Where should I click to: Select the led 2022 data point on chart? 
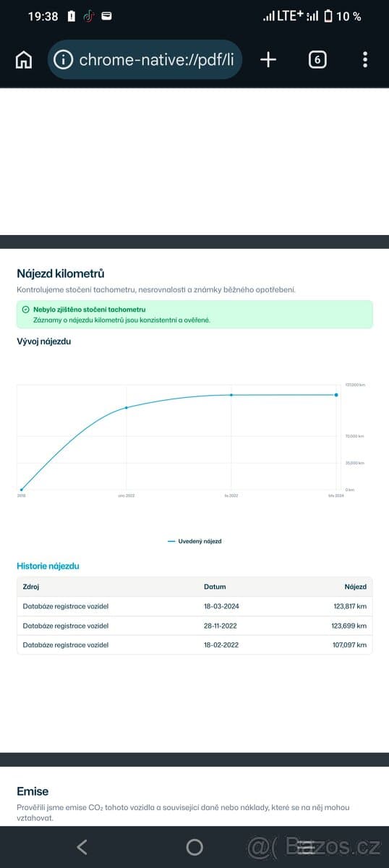pos(231,395)
